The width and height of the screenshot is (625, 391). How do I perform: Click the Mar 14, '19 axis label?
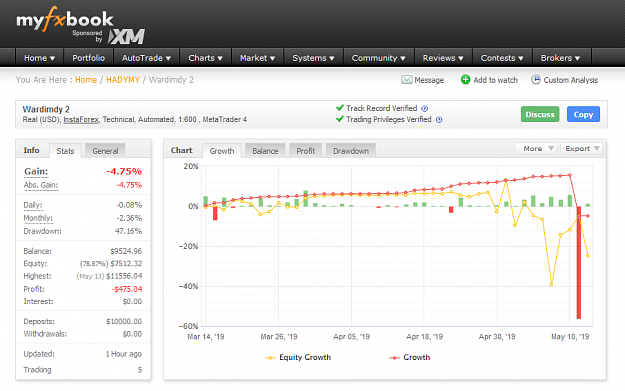click(x=206, y=337)
